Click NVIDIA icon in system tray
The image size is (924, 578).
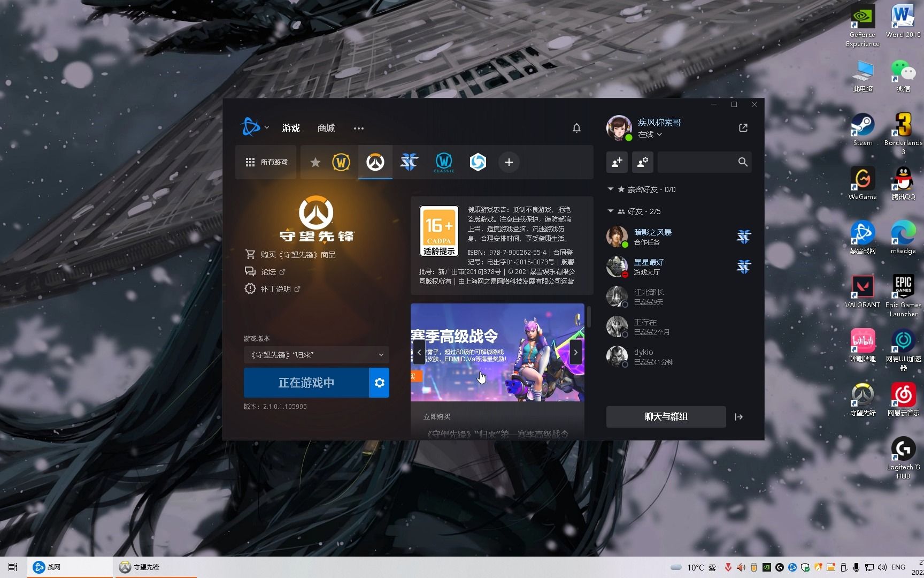(767, 567)
